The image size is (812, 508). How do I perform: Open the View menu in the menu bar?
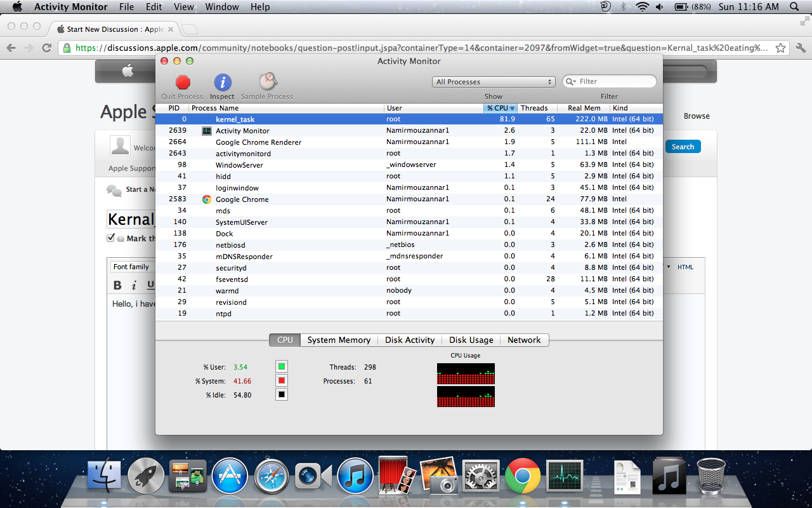click(x=183, y=7)
